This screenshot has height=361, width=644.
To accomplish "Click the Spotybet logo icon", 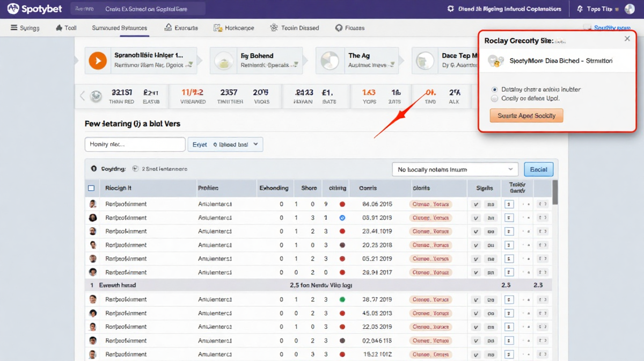I will pos(13,9).
